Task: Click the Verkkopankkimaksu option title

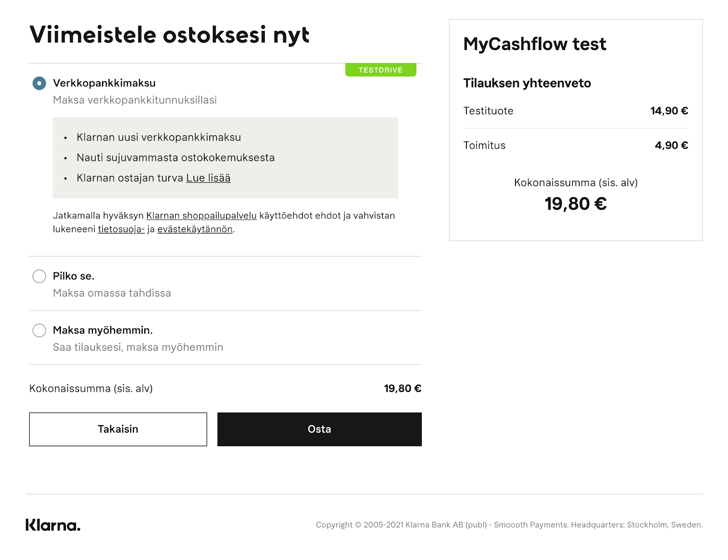Action: [104, 83]
